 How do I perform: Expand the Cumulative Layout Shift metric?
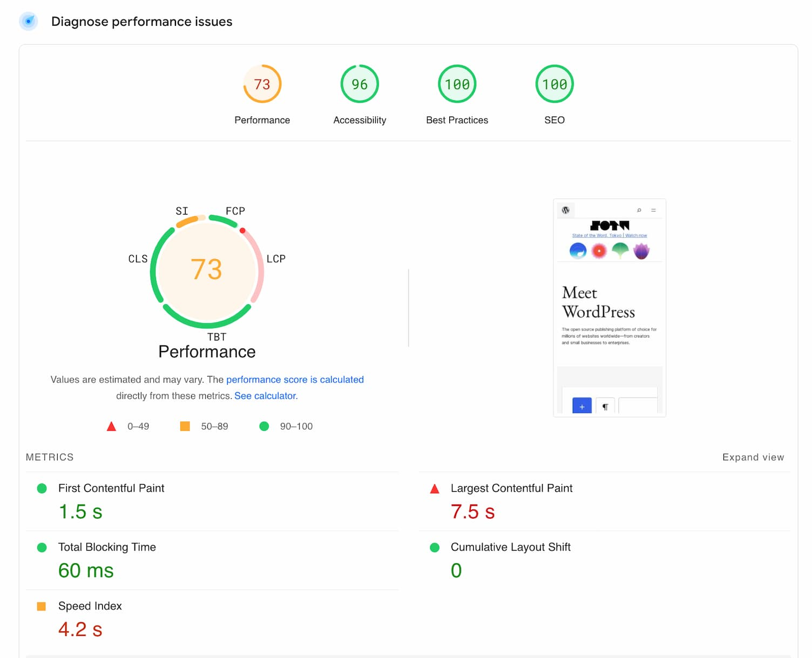tap(510, 547)
